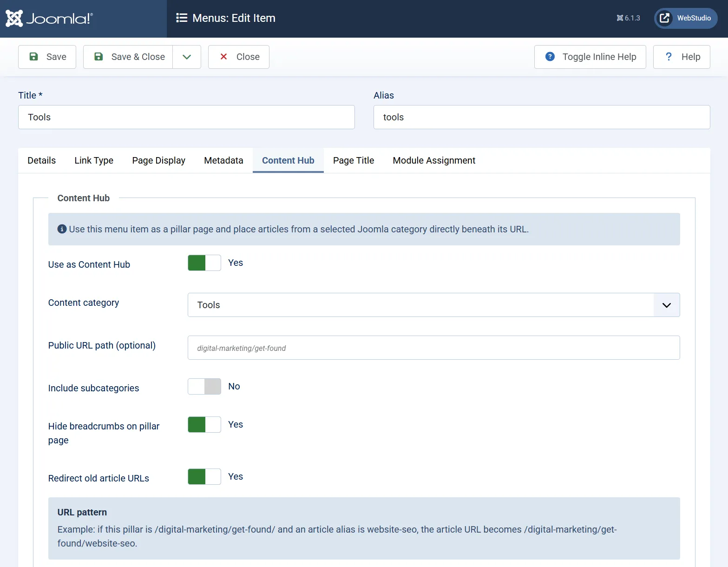Open the Help page

coord(682,57)
